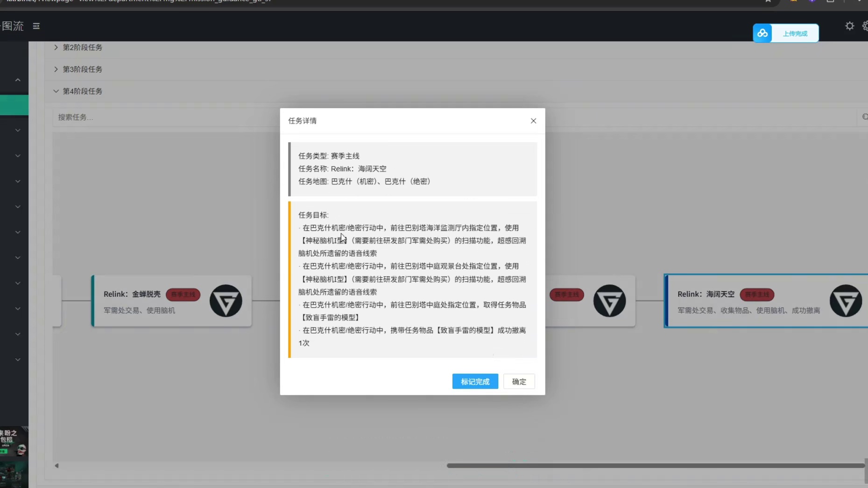This screenshot has height=488, width=868.
Task: Click the 搜索任务 search input field
Action: pos(163,117)
